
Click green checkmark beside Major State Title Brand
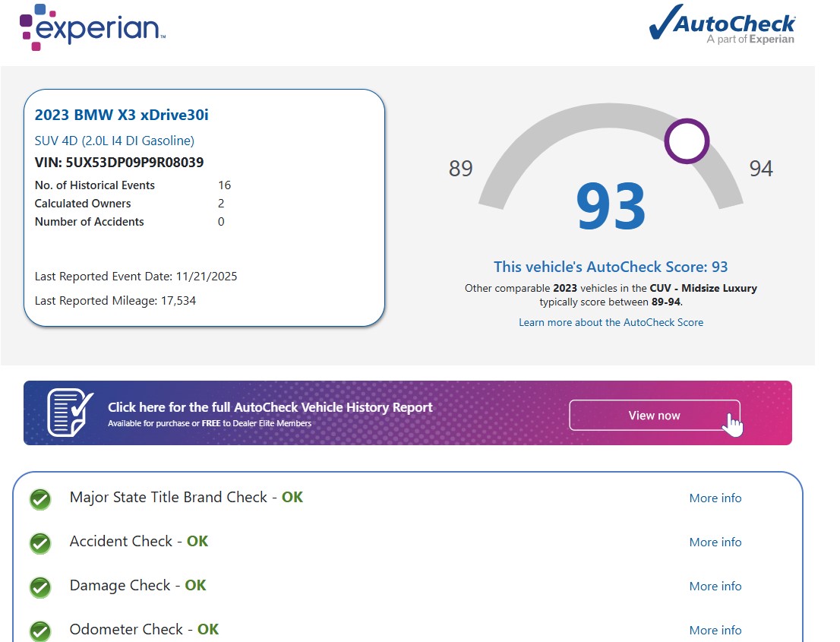[40, 499]
